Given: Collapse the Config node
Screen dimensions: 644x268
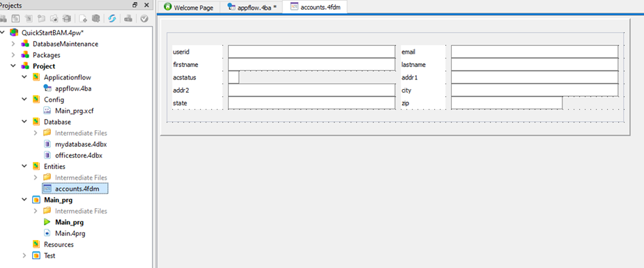Looking at the screenshot, I should click(24, 100).
